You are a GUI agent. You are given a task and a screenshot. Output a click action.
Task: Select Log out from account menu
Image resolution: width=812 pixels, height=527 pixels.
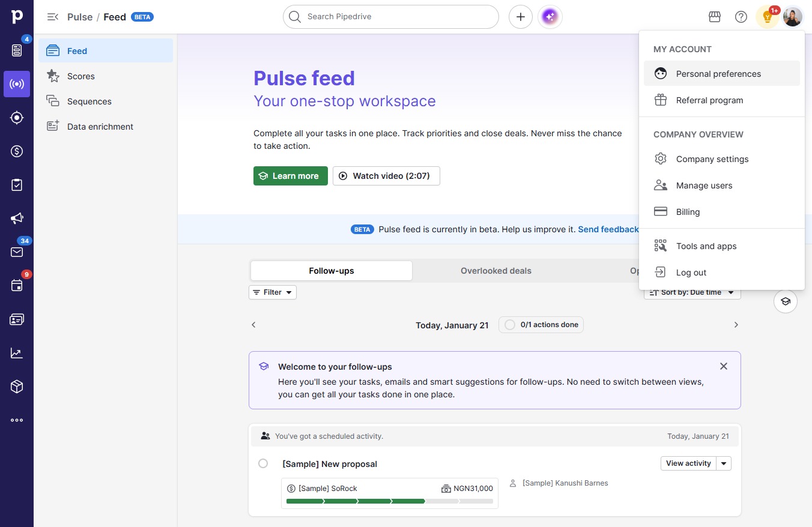pos(722,273)
